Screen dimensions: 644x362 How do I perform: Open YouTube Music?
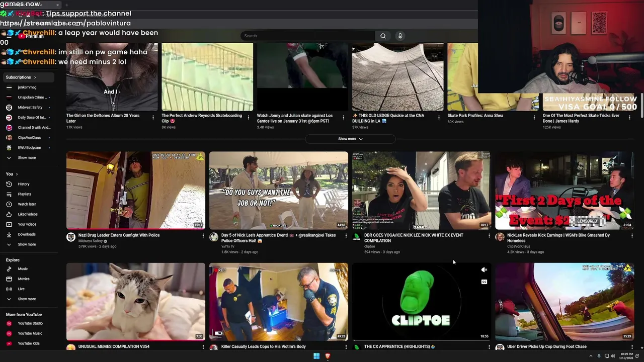30,333
